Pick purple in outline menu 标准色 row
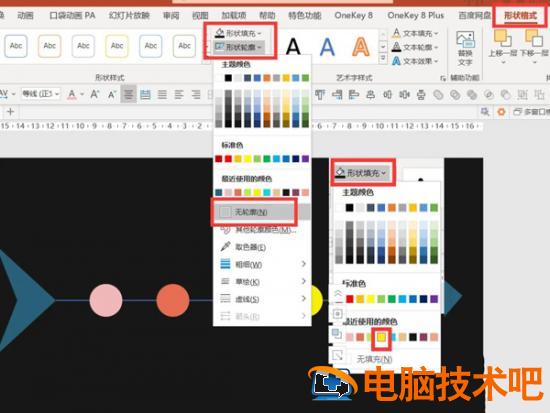The image size is (550, 413). tap(306, 159)
